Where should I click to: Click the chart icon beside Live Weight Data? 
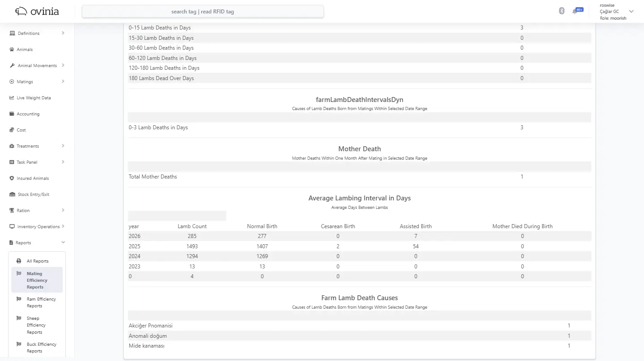[12, 98]
